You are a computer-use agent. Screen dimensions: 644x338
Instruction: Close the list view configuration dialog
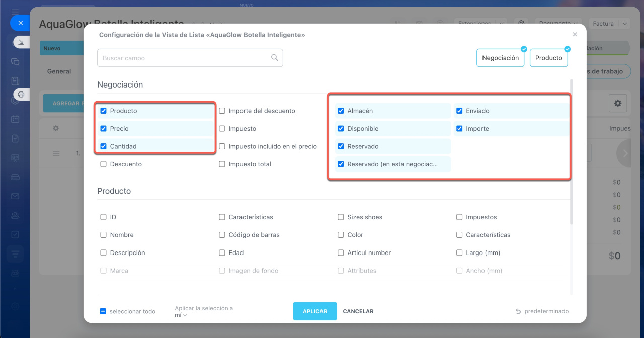click(575, 35)
